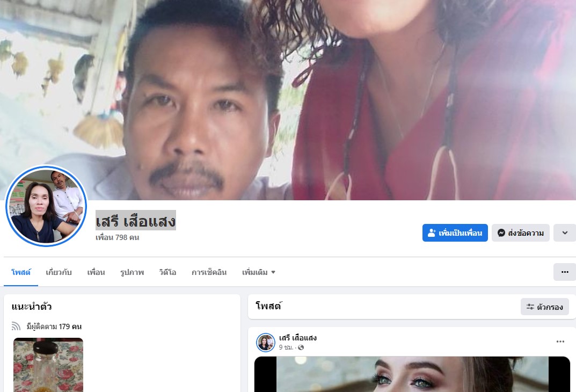
Task: Open the การเช็คอิน tab
Action: (x=209, y=272)
